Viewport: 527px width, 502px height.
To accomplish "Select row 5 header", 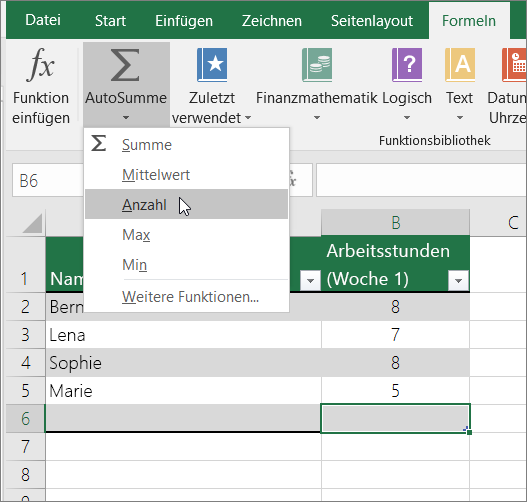I will pyautogui.click(x=26, y=390).
